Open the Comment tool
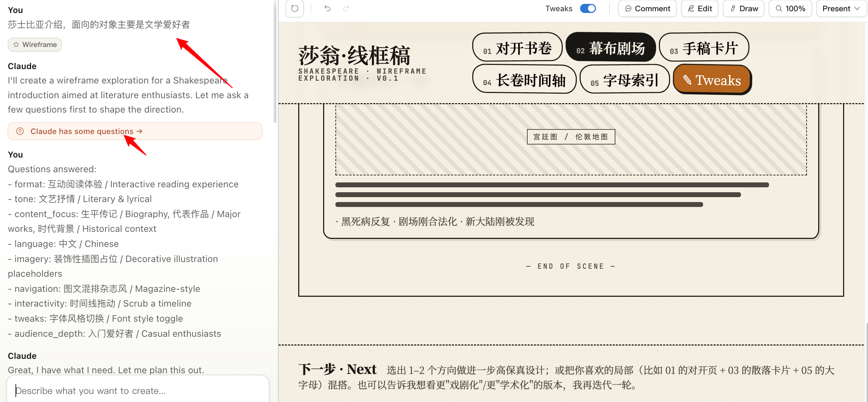 [x=647, y=8]
